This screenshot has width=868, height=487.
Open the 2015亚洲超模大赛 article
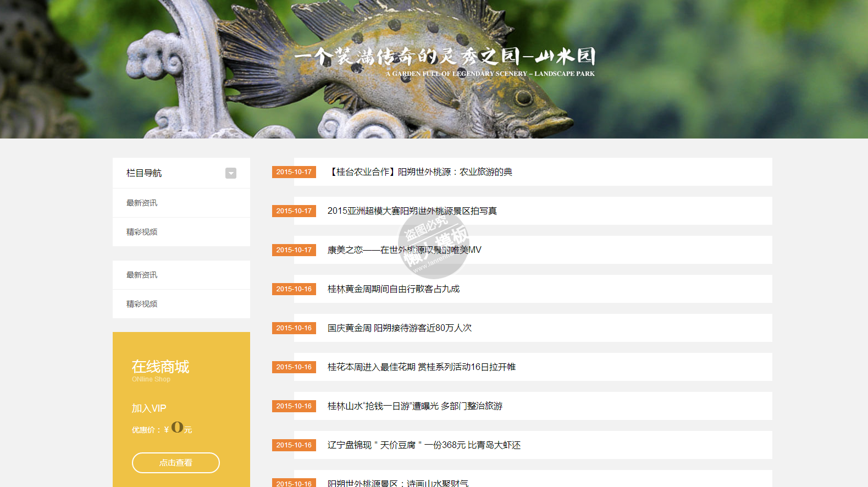[412, 211]
